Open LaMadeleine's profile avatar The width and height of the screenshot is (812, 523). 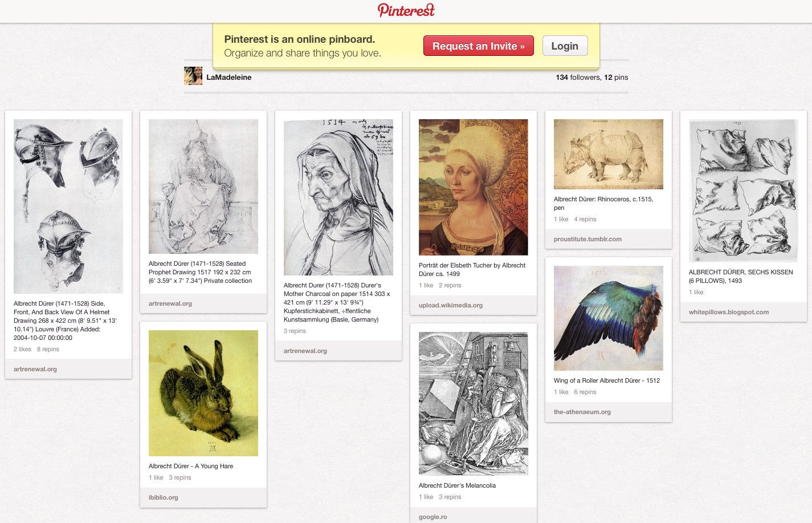[x=193, y=76]
